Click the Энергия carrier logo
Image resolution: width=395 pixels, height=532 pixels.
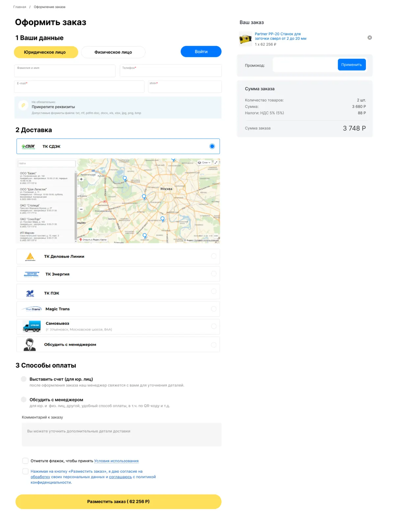32,274
